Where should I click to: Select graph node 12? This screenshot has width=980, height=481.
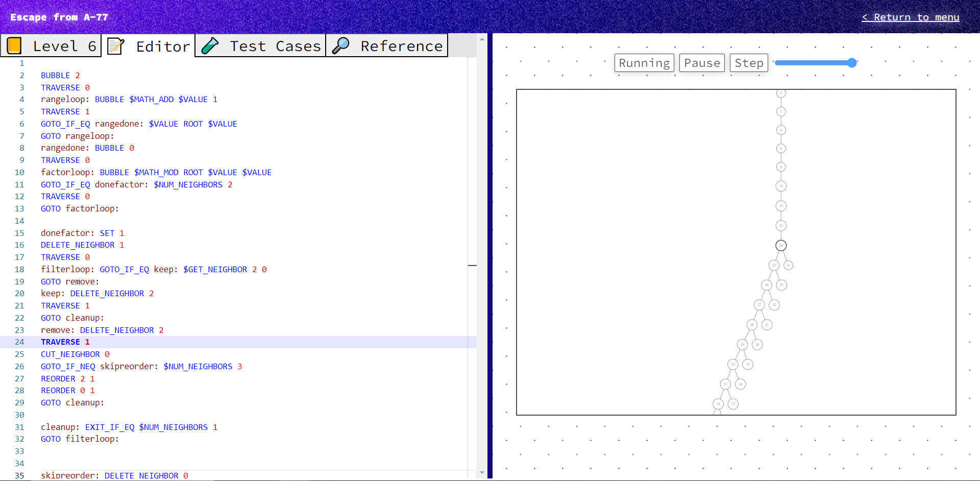[781, 186]
